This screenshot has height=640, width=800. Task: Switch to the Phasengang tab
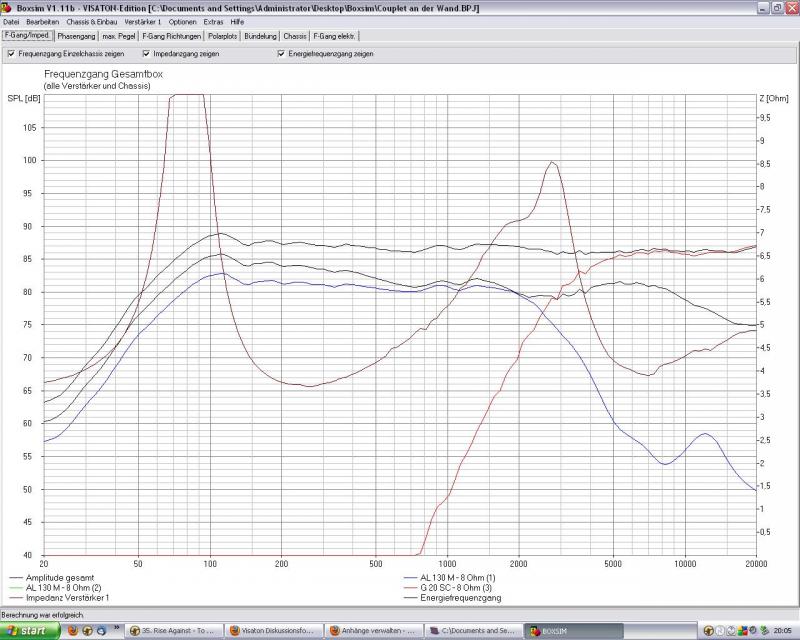click(76, 35)
